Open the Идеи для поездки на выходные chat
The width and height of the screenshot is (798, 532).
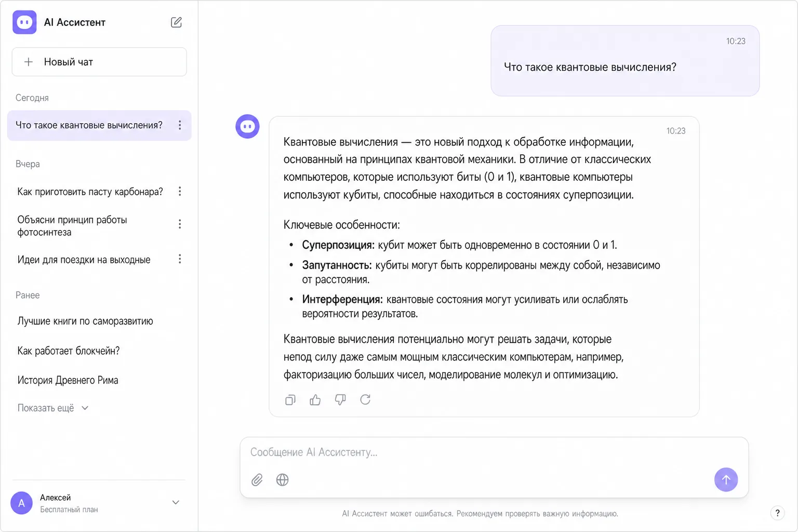tap(84, 260)
